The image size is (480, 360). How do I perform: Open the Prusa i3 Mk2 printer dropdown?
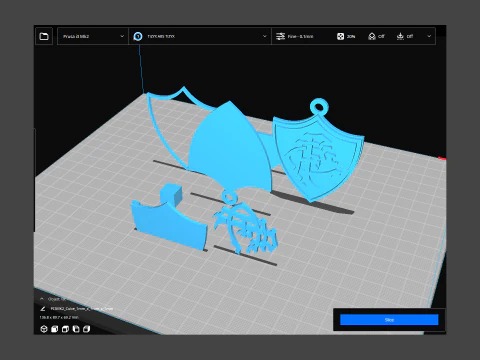pyautogui.click(x=93, y=36)
